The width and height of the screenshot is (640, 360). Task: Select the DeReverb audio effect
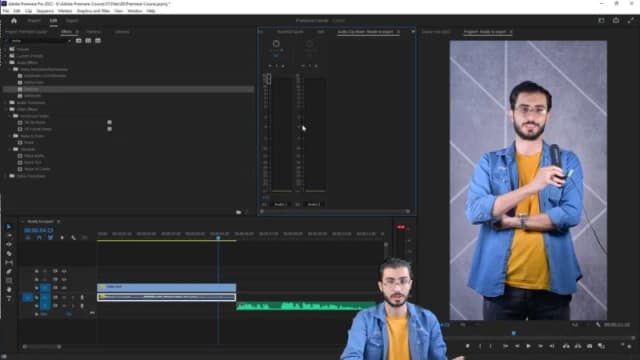[32, 96]
